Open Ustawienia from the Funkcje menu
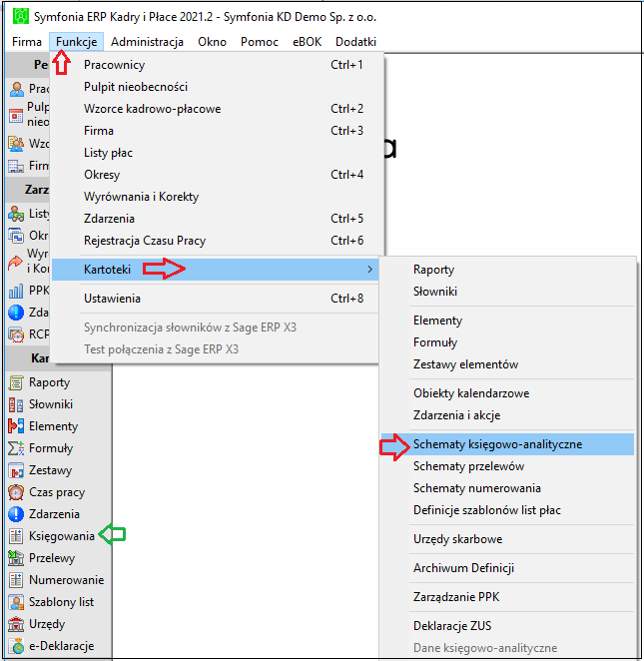The image size is (644, 661). click(218, 299)
